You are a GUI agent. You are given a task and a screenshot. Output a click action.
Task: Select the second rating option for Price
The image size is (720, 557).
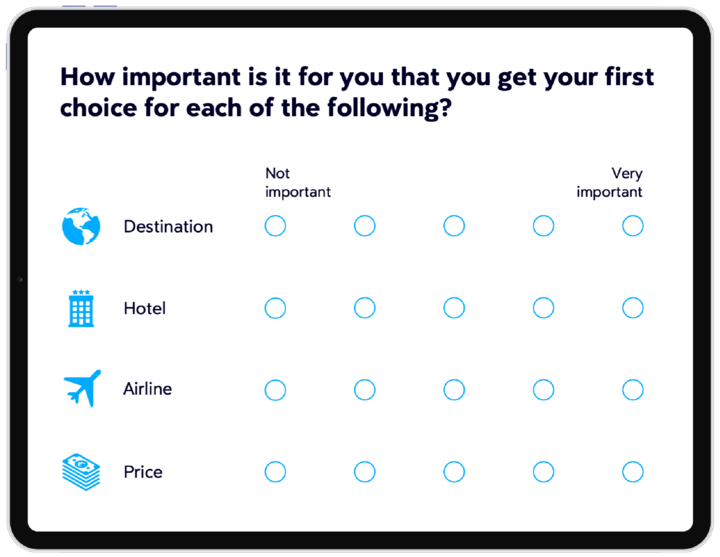[x=365, y=471]
